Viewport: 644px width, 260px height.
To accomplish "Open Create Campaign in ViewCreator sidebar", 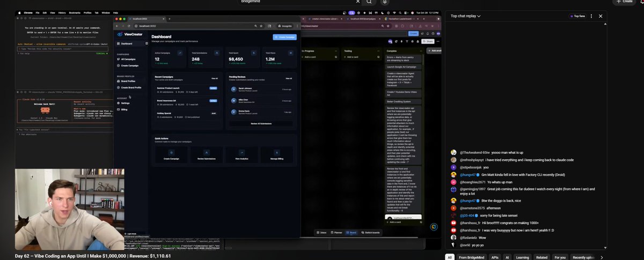I will coord(129,65).
